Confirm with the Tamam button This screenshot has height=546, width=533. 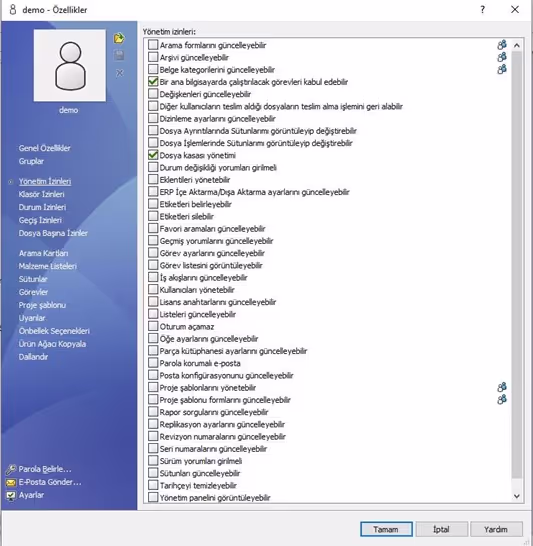386,529
